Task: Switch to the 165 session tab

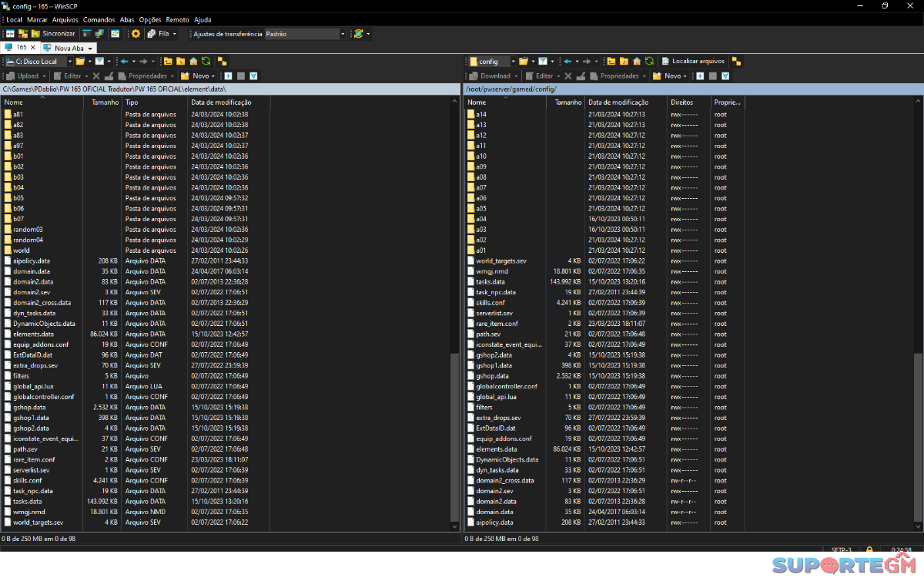Action: click(x=22, y=48)
